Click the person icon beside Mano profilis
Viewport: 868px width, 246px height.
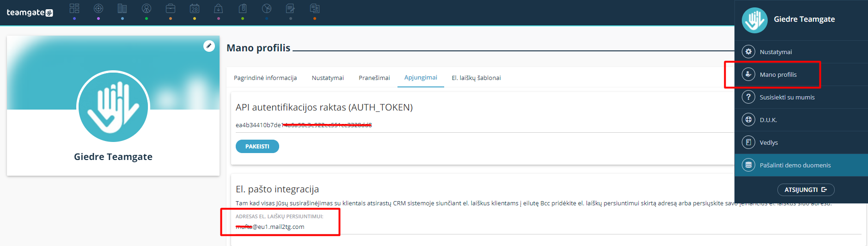748,74
